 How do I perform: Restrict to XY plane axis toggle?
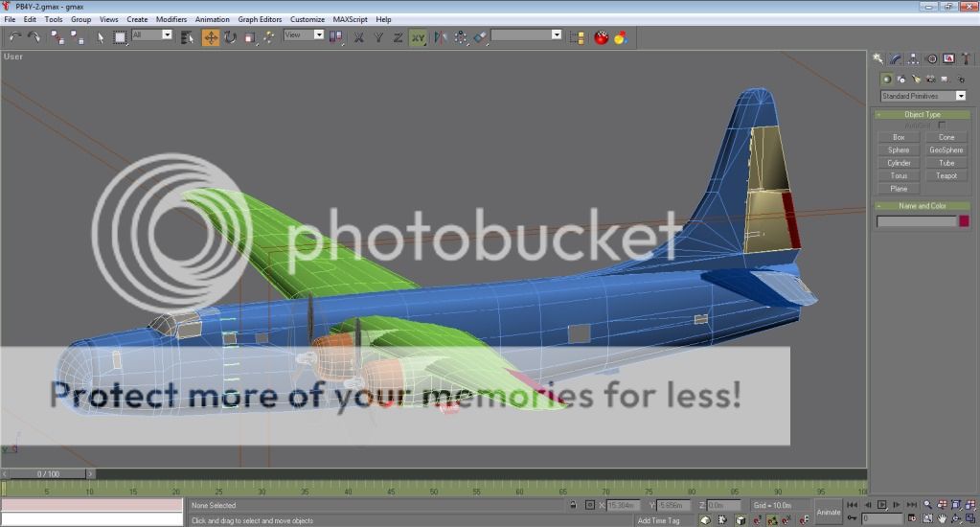click(x=418, y=37)
